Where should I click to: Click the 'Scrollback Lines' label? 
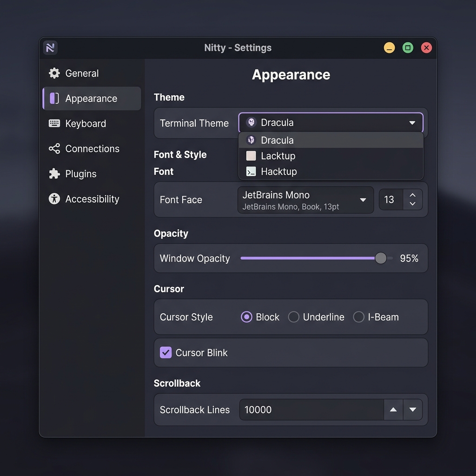(x=195, y=410)
